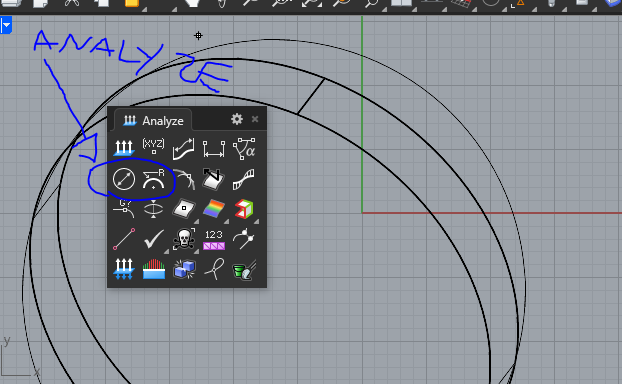Click the Analyze direction icon with upward arrows
Viewport: 622px width, 384px height.
tap(124, 148)
